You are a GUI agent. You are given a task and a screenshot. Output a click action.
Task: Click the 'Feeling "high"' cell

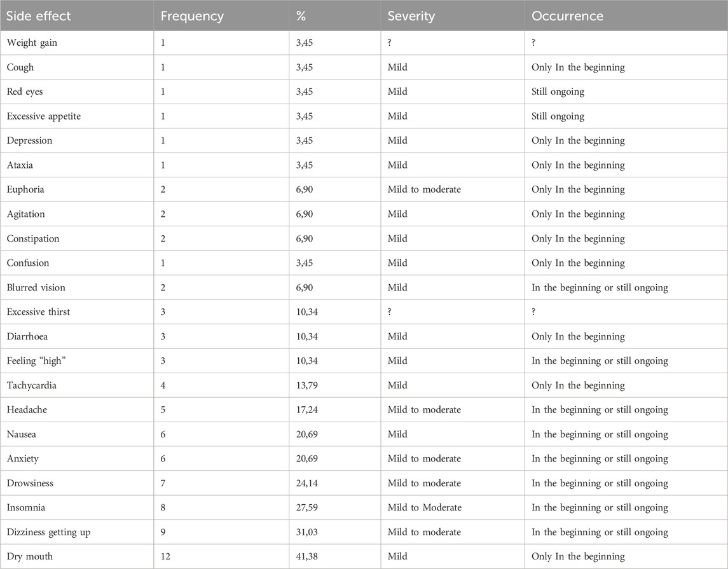[x=33, y=361]
